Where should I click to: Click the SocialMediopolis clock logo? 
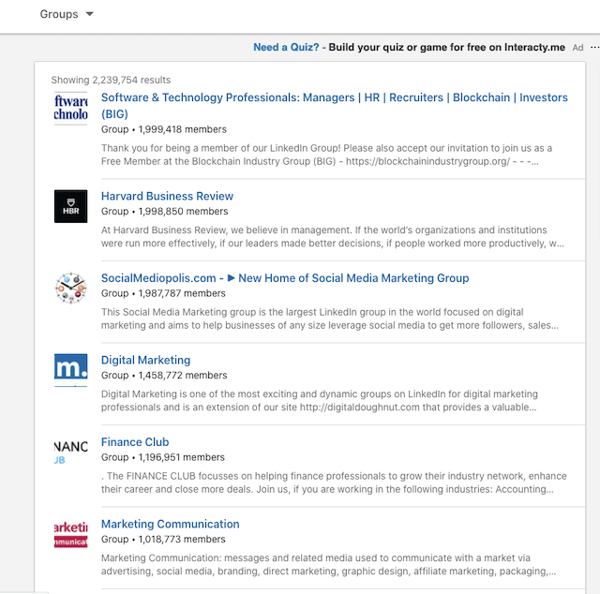[x=71, y=288]
